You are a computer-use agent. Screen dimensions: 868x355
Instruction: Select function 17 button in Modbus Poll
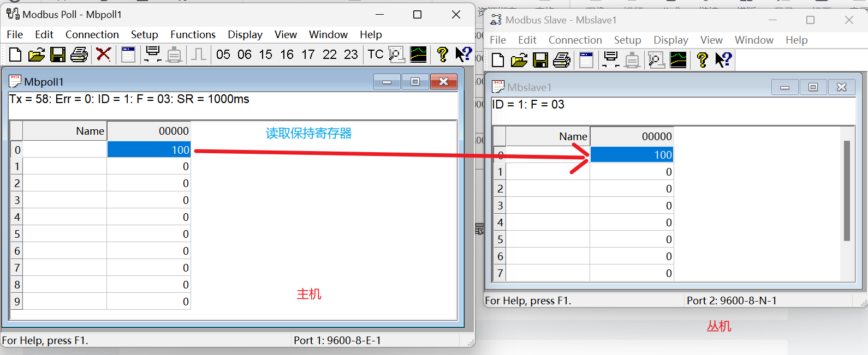click(308, 55)
